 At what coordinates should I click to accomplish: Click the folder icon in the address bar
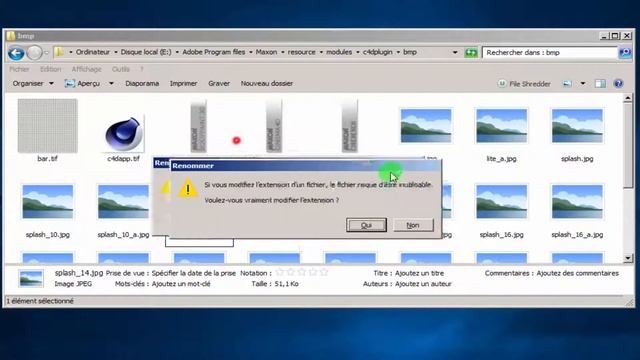point(59,52)
